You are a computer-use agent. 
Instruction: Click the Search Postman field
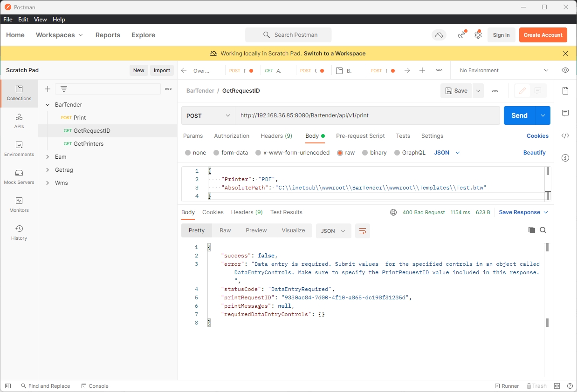pos(288,35)
